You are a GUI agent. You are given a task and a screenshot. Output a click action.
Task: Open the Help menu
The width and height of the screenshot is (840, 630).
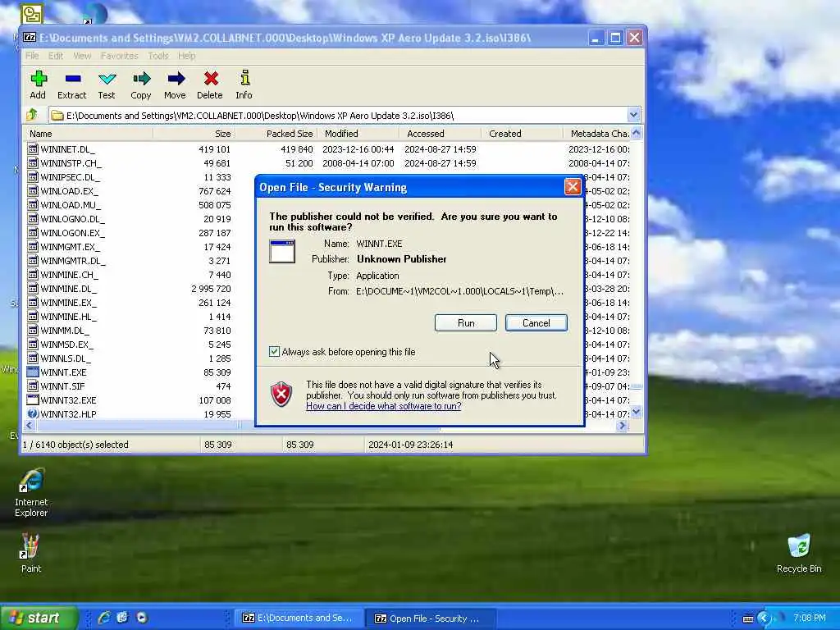click(x=186, y=56)
